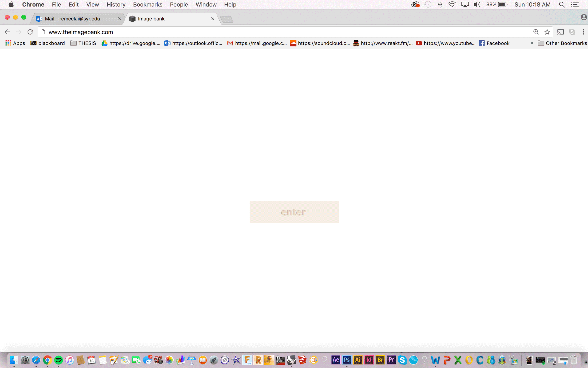Click the zoom magnifier in address bar
Viewport: 588px width, 368px height.
pyautogui.click(x=536, y=32)
